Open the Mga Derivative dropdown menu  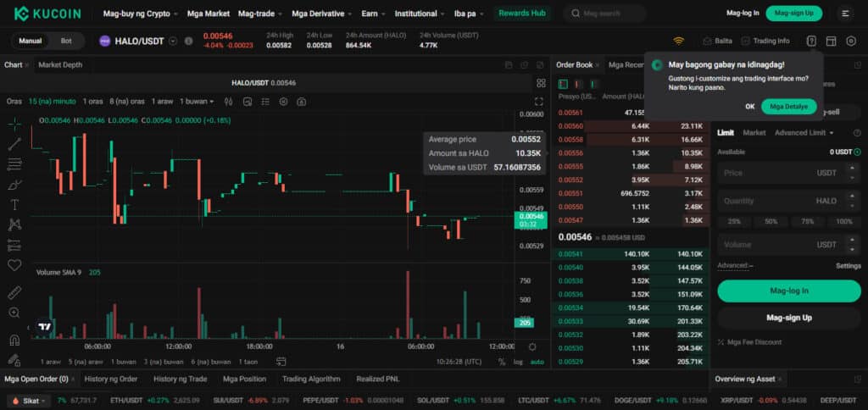(x=322, y=14)
